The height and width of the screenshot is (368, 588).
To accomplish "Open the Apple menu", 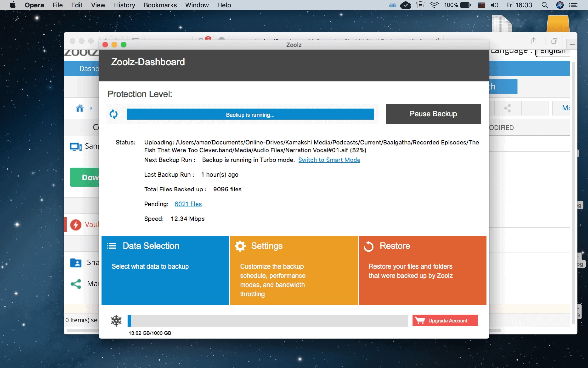I will click(x=13, y=5).
